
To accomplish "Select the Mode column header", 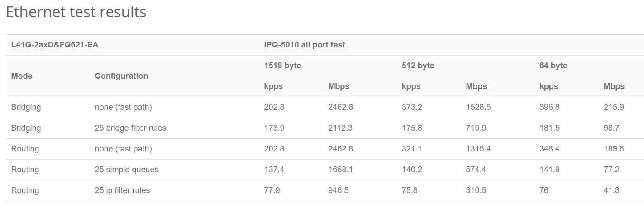I will (48, 76).
